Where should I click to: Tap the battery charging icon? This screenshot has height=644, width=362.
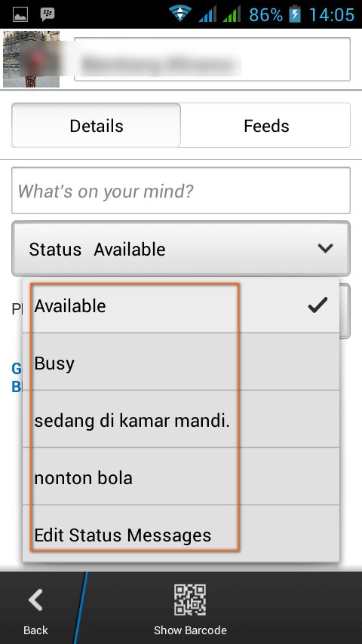(x=295, y=14)
